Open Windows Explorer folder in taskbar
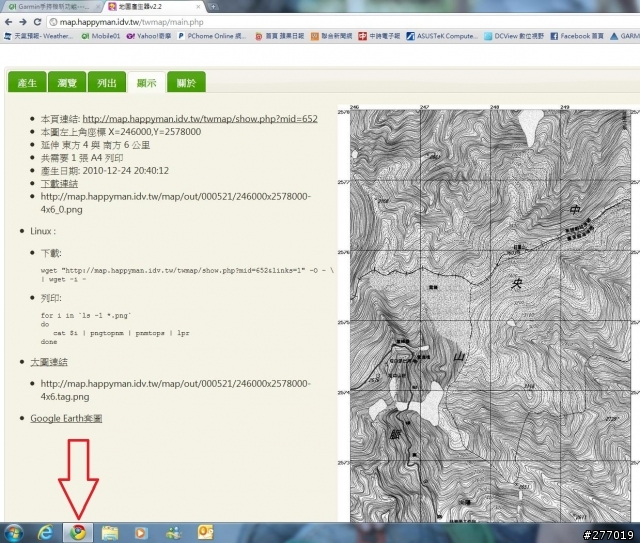The height and width of the screenshot is (543, 640). click(110, 532)
